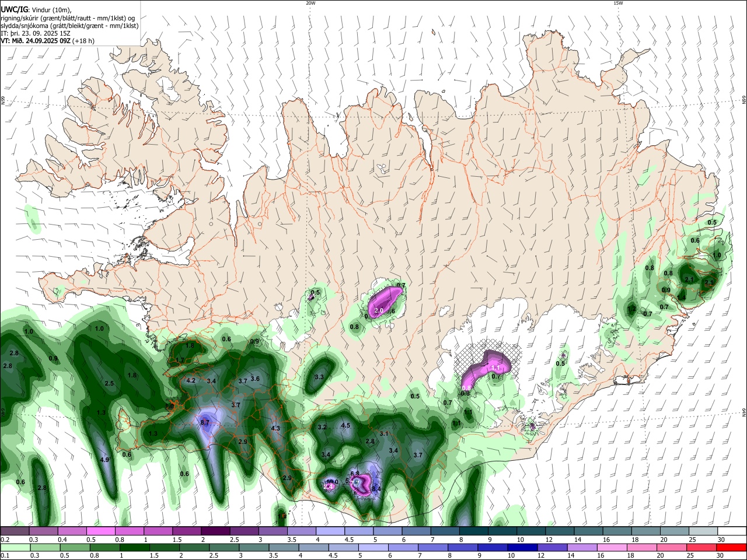The width and height of the screenshot is (747, 560).
Task: Click the "slydda/snjókoma" legend description line
Action: [x=69, y=26]
